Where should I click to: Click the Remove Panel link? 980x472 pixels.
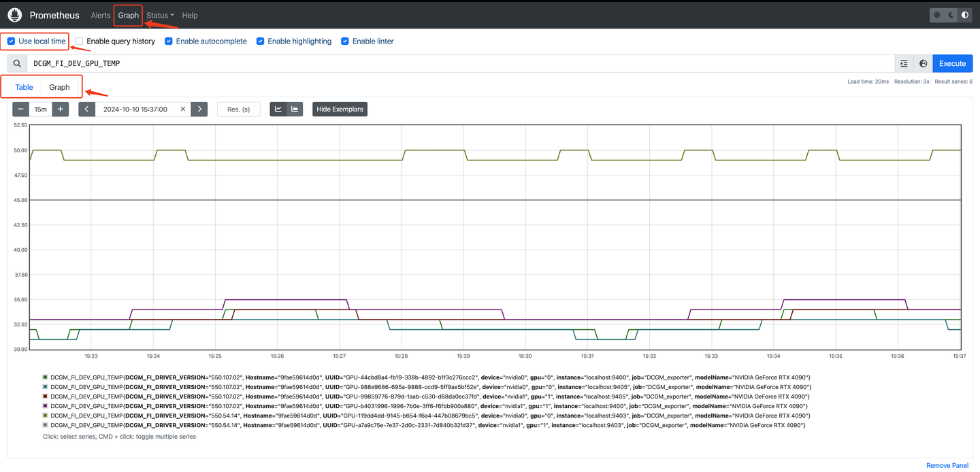coord(947,465)
